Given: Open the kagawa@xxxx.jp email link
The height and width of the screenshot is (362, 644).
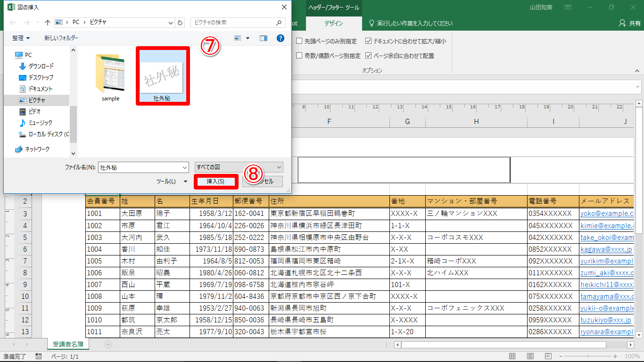Looking at the screenshot, I should [606, 249].
